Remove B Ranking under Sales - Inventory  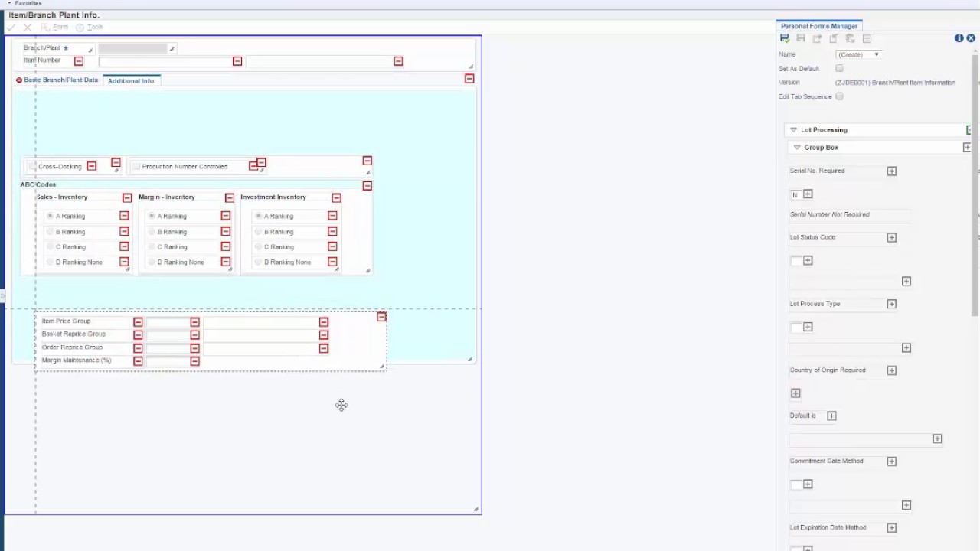[124, 231]
